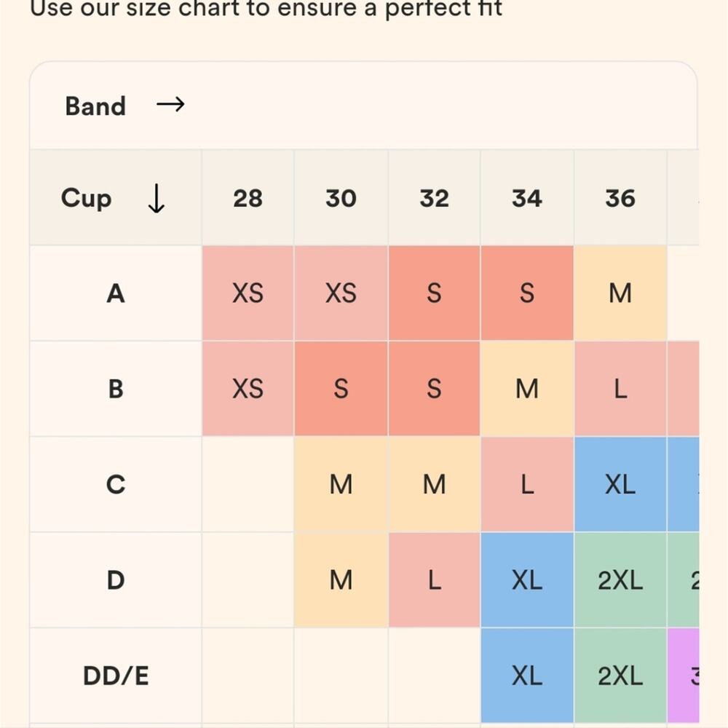728x728 pixels.
Task: Click the L cell for 36 band, B cup
Action: click(x=620, y=389)
